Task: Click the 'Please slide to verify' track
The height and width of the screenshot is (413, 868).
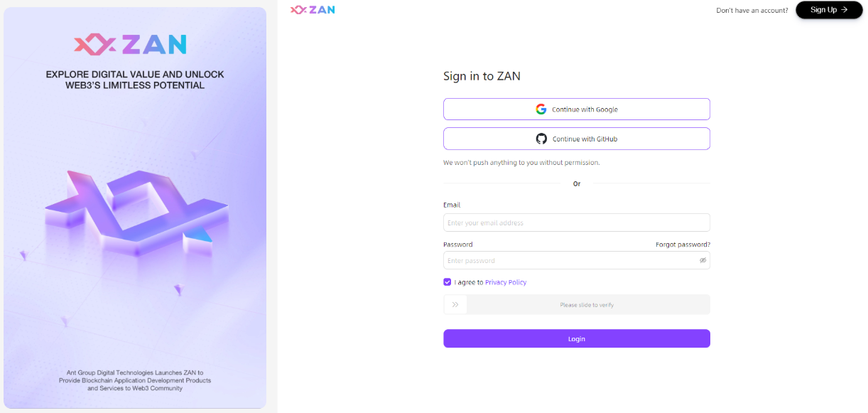Action: point(587,305)
